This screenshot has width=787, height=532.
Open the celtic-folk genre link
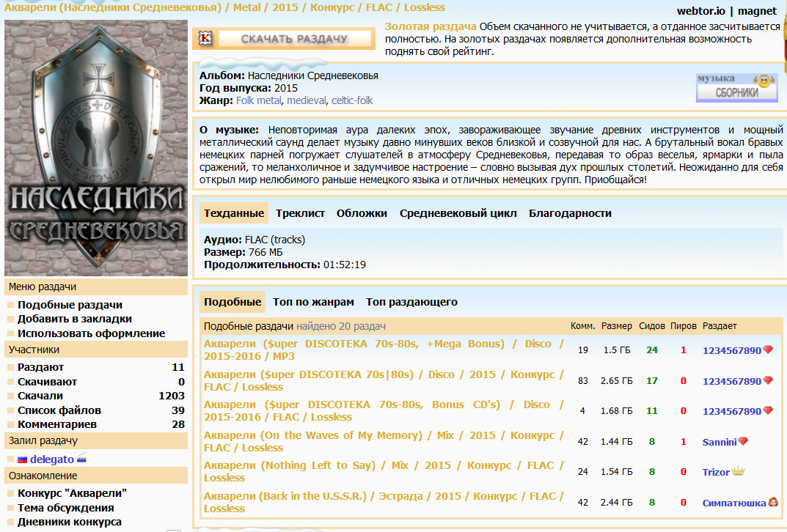tap(352, 100)
